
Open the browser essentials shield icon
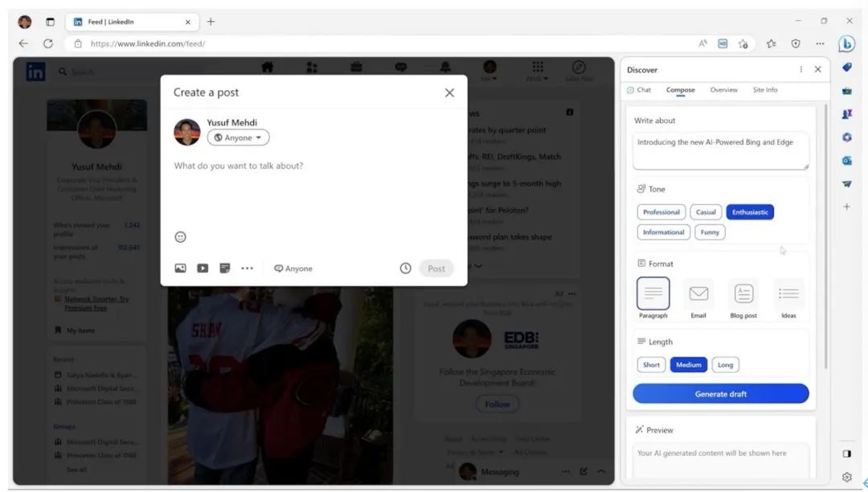pyautogui.click(x=796, y=43)
